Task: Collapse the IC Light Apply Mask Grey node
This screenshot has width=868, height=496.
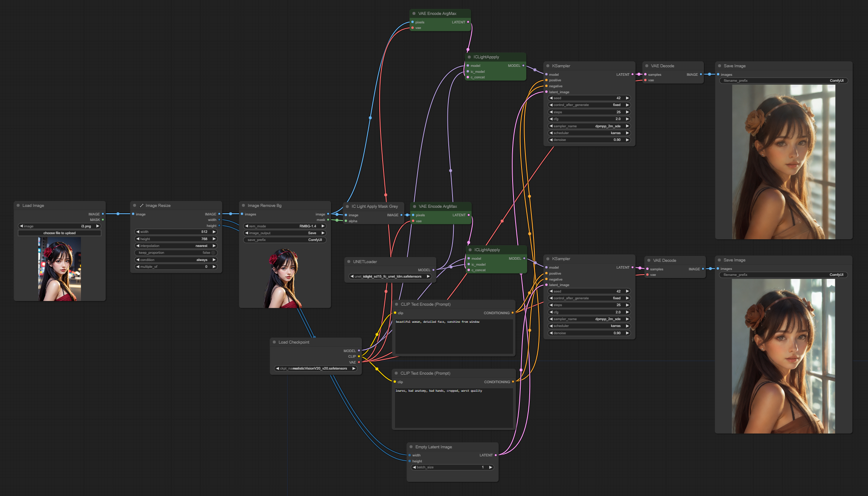Action: tap(347, 206)
